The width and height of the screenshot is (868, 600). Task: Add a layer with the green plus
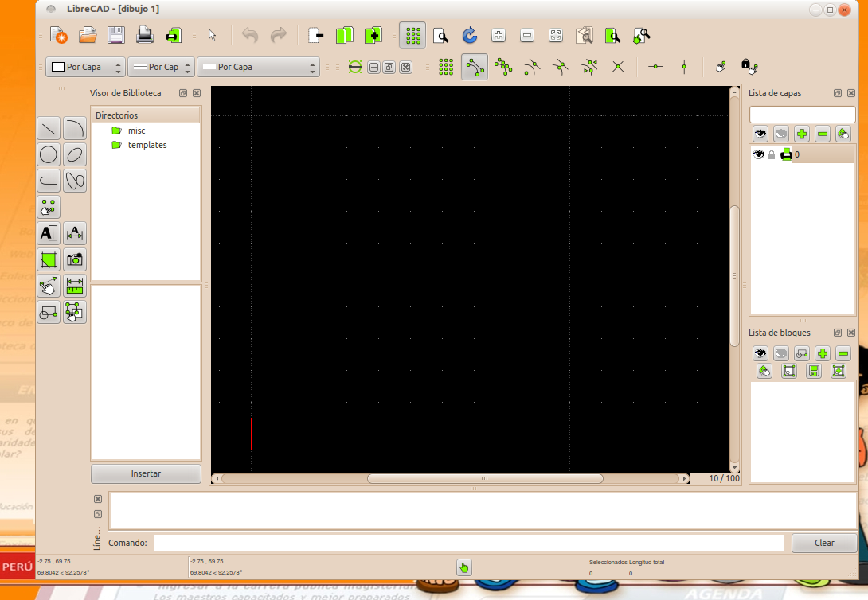(802, 134)
